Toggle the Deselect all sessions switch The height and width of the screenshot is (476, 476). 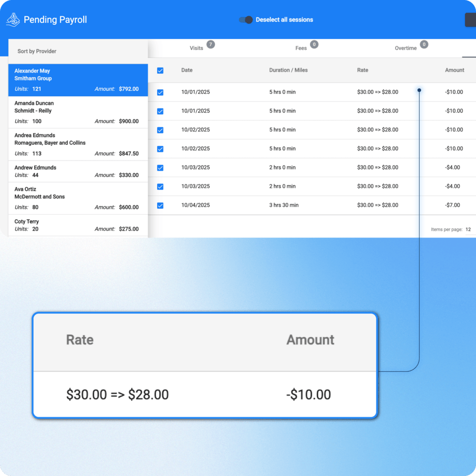tap(246, 19)
